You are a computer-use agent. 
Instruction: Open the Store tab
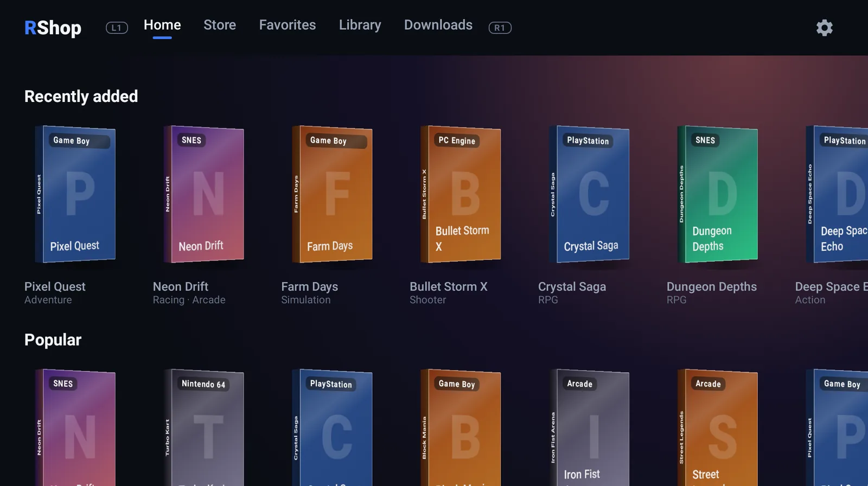pyautogui.click(x=220, y=25)
